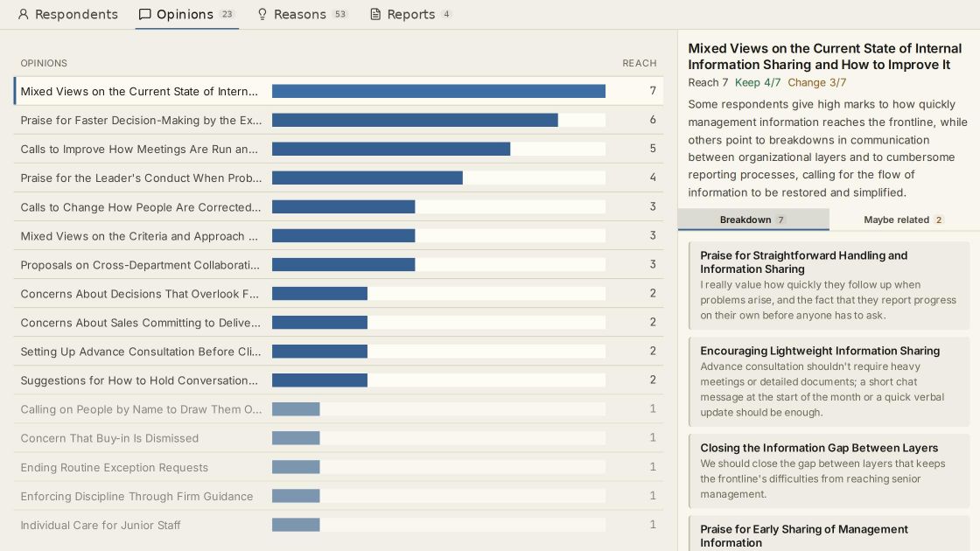Click the 'Change 3/7' label
This screenshot has width=980, height=551.
[817, 82]
